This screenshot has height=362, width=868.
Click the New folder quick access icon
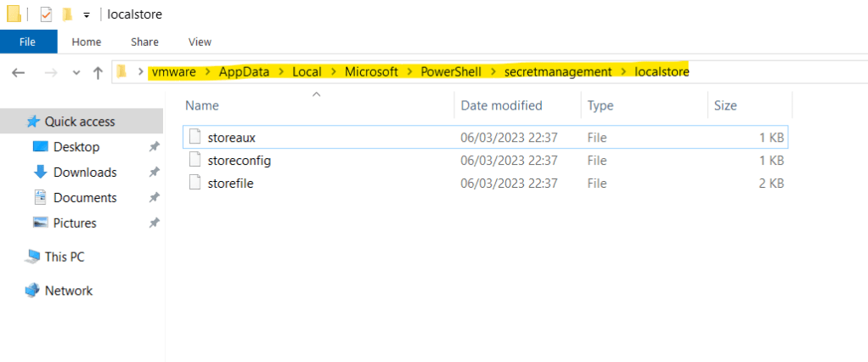(x=66, y=14)
